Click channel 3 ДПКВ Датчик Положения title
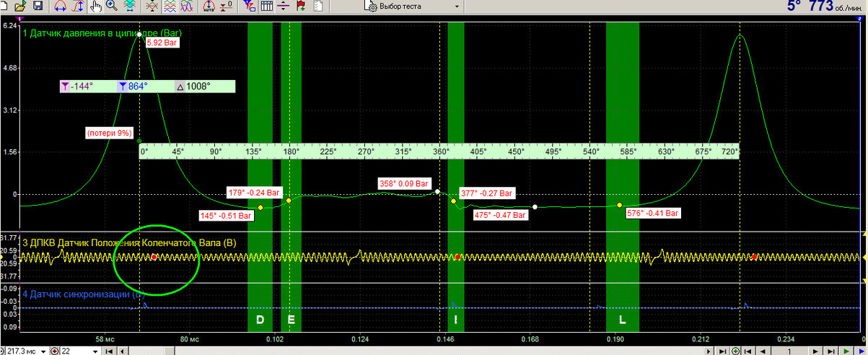The height and width of the screenshot is (355, 868). tap(129, 242)
